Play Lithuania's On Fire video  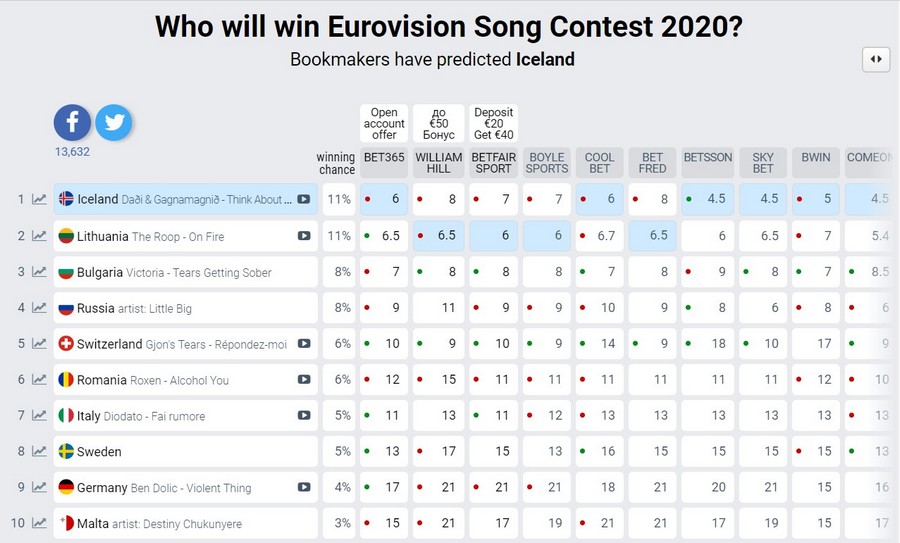click(x=303, y=236)
